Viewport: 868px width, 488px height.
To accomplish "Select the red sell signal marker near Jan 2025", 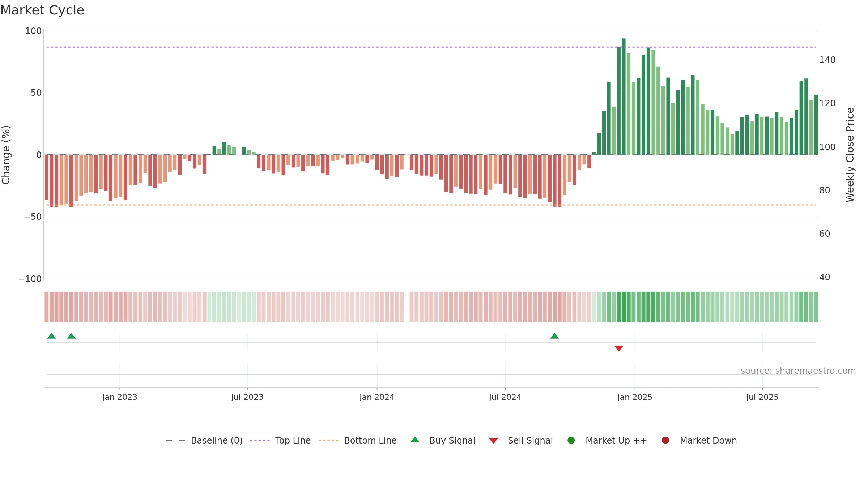I will tap(618, 348).
